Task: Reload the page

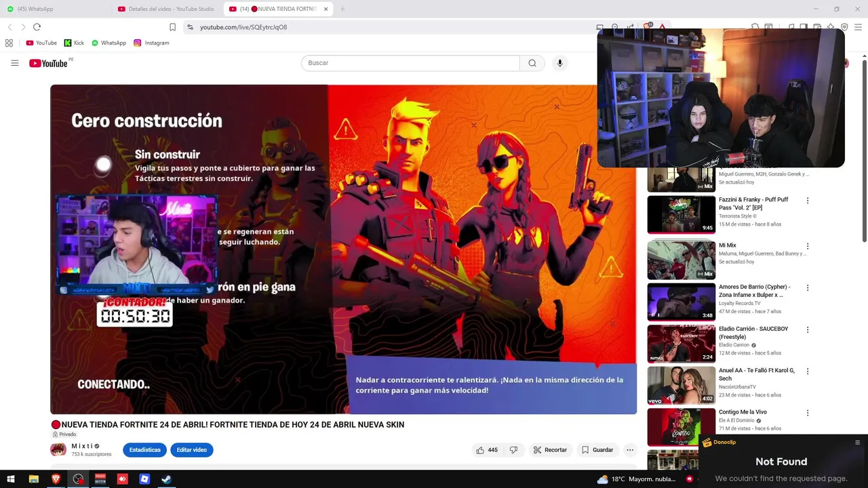Action: 37,27
